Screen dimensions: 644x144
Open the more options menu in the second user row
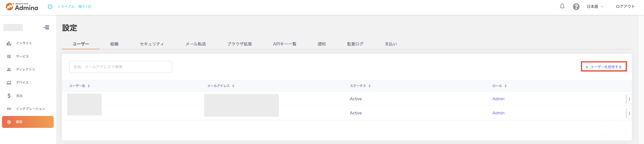point(629,113)
